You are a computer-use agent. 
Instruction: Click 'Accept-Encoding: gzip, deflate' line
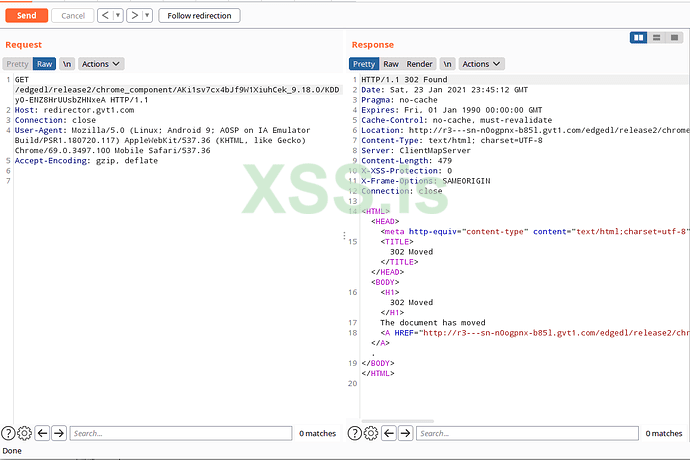86,161
